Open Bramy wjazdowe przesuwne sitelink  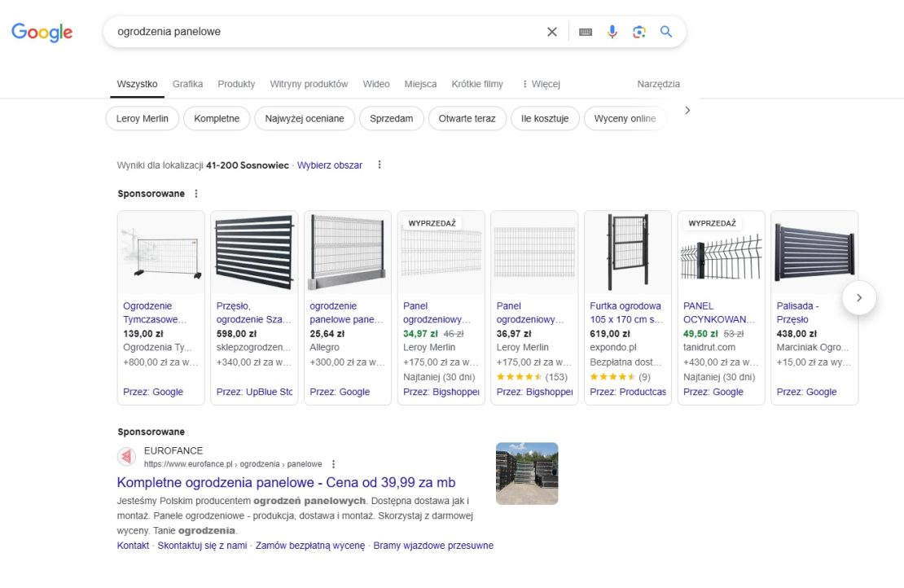click(433, 546)
